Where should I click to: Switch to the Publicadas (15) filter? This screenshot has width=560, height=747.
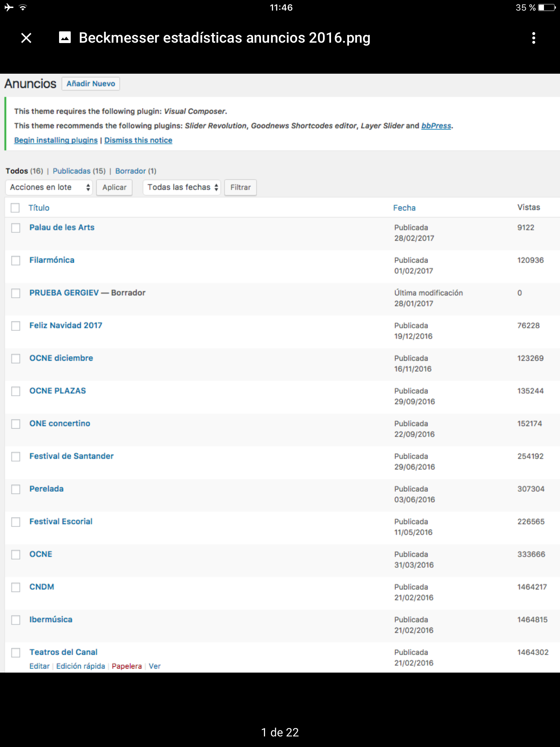point(79,171)
